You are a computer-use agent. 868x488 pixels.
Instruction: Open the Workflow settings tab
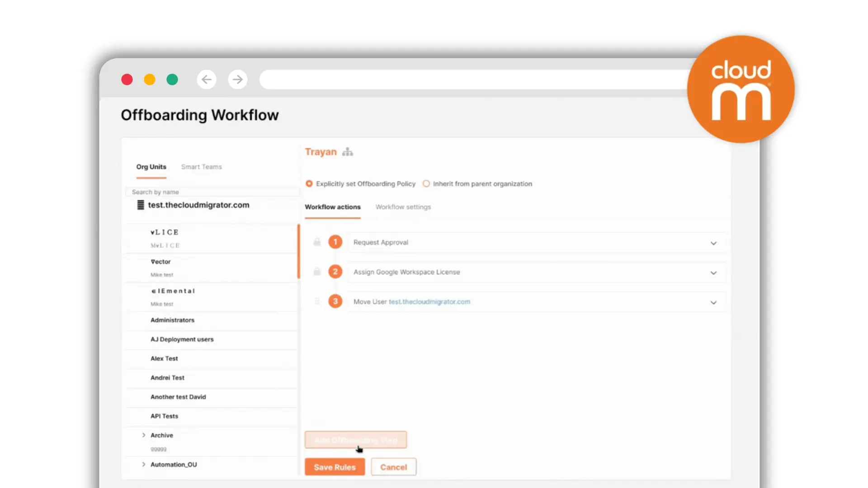coord(403,207)
